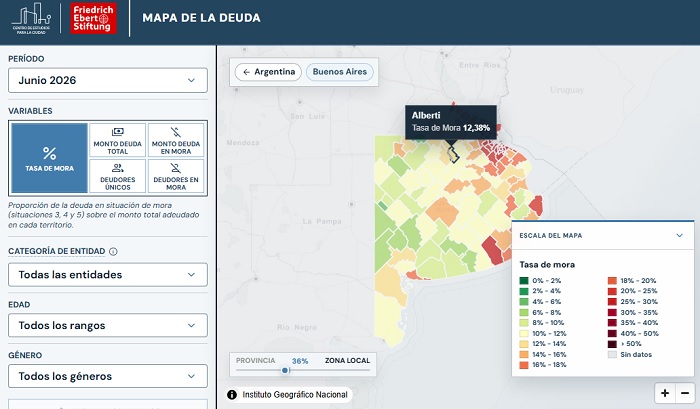Go back to the Argentina view

[x=268, y=72]
